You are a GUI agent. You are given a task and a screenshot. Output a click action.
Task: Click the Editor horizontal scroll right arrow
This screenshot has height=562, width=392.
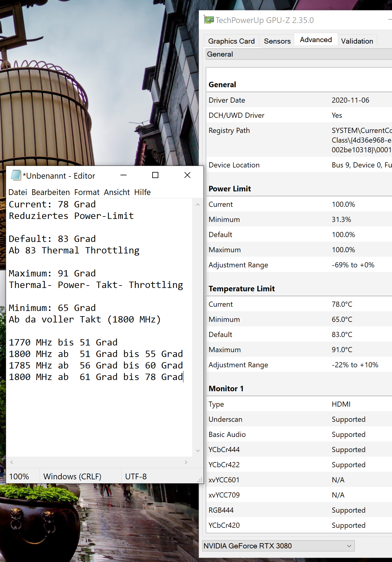(186, 462)
